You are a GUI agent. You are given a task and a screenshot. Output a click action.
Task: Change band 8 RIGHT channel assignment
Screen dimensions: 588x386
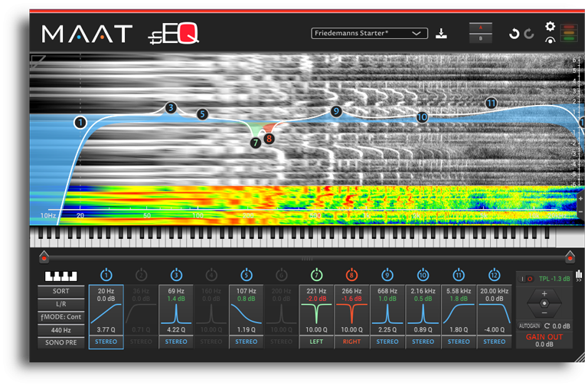(x=352, y=342)
